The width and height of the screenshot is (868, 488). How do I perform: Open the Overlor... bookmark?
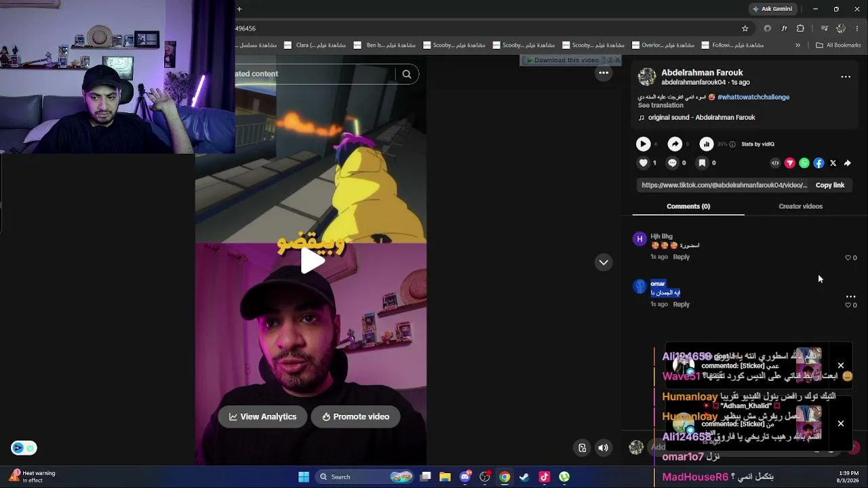click(663, 45)
